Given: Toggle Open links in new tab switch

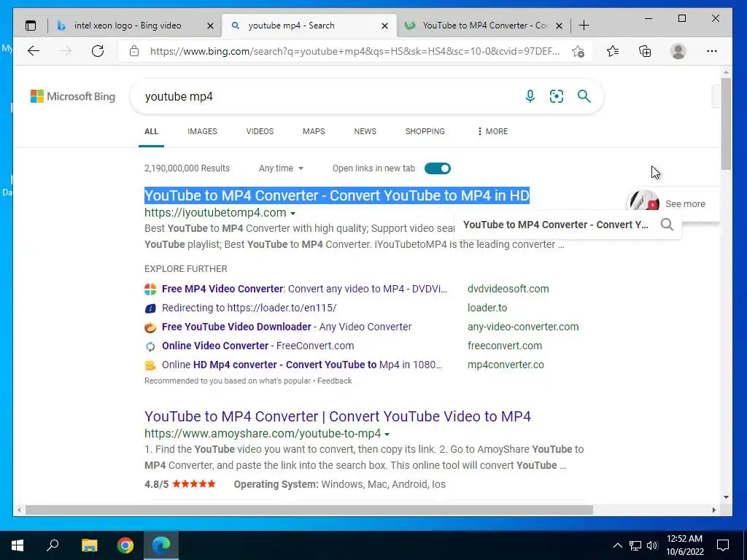Looking at the screenshot, I should tap(438, 168).
